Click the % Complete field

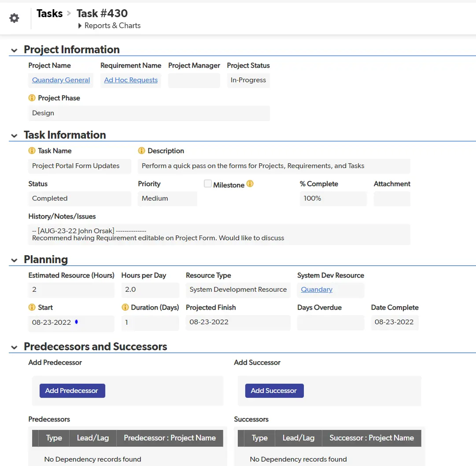pos(333,198)
